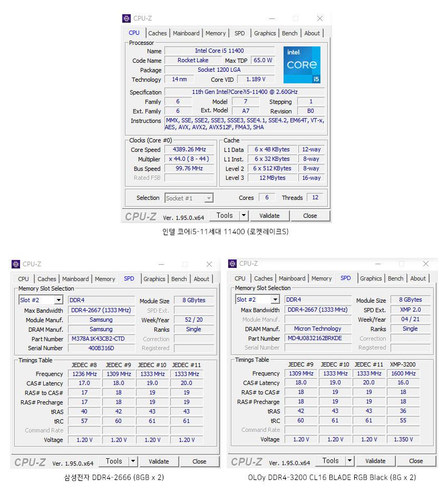Click Core VID value 1.189 V

tap(256, 79)
